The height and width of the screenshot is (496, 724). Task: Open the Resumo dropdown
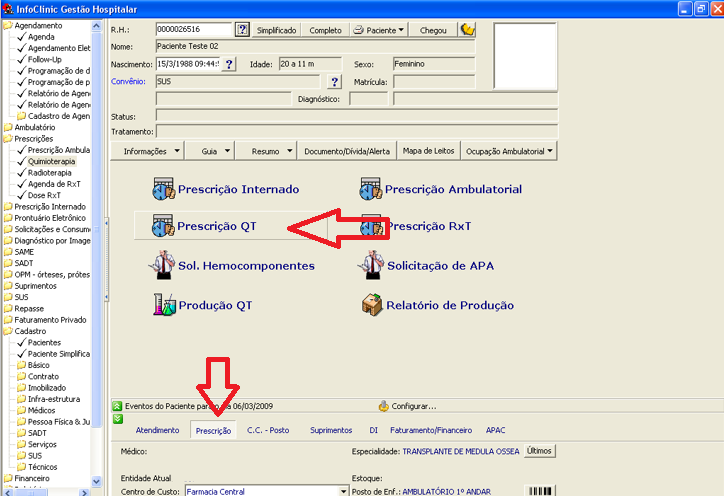click(266, 151)
